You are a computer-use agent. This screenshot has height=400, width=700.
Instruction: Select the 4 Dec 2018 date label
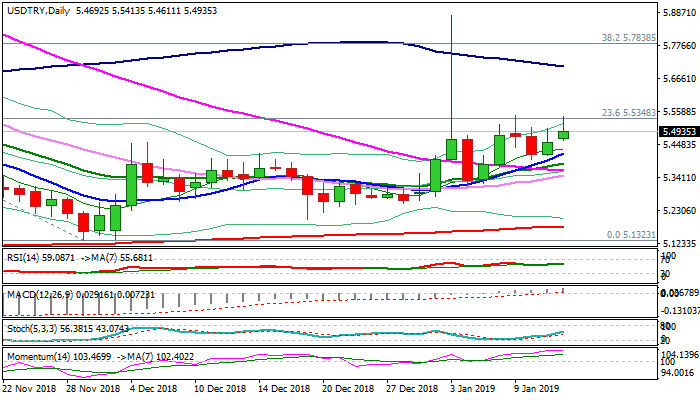153,386
